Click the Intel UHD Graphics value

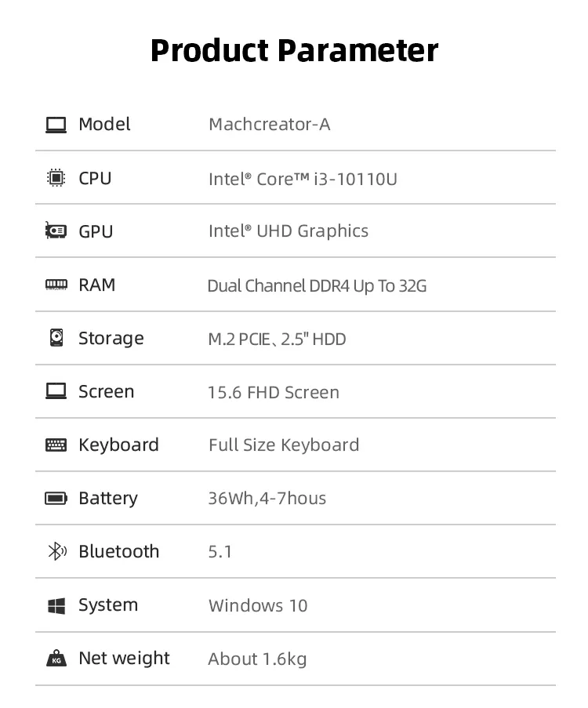pyautogui.click(x=288, y=231)
